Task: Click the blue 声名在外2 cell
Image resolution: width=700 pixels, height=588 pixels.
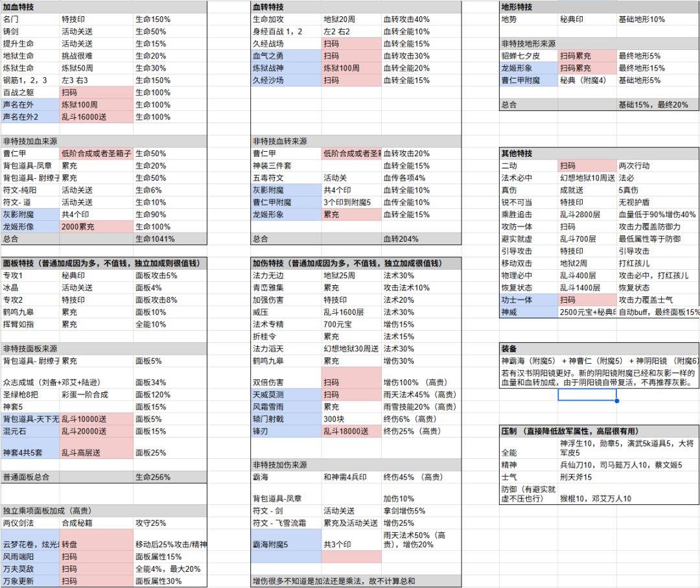Action: (30, 117)
